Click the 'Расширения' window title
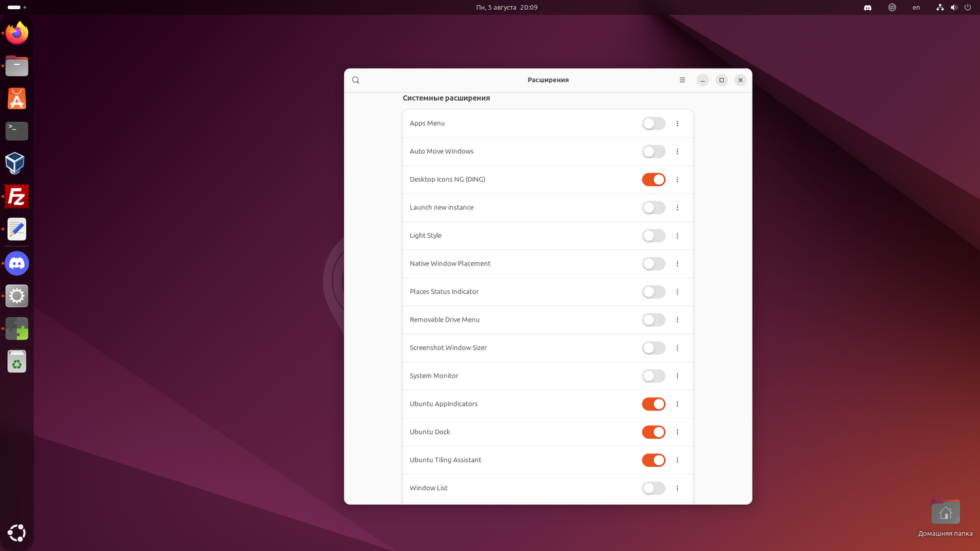This screenshot has width=980, height=551. point(548,80)
